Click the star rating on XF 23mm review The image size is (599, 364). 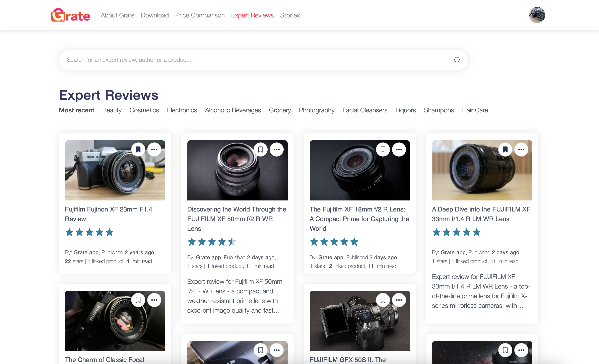[89, 232]
